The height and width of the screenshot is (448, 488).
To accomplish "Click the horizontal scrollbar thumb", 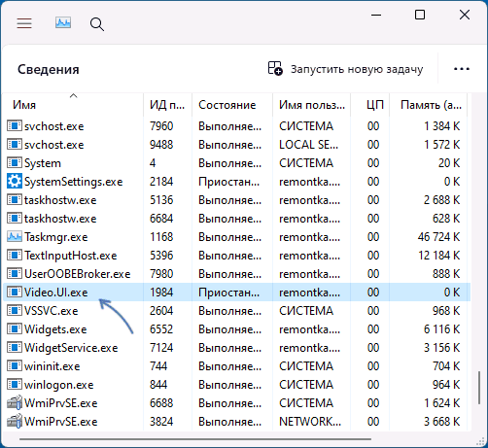I will tap(195, 439).
